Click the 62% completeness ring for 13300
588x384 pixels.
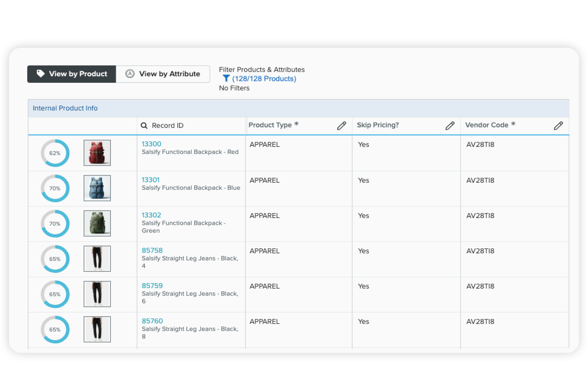(55, 153)
